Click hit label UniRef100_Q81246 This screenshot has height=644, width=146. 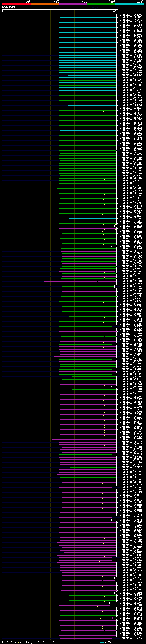[131, 251]
